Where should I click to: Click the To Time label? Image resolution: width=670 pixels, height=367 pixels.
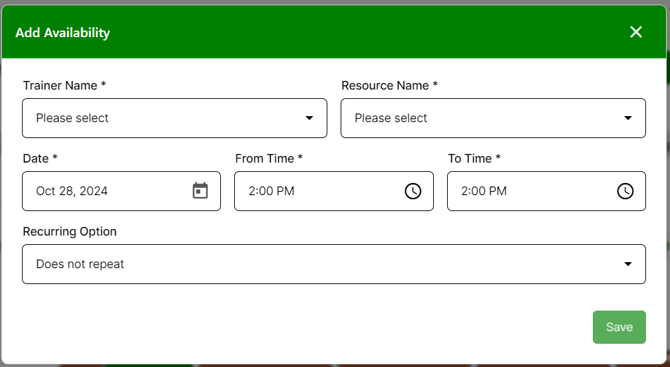click(x=474, y=159)
